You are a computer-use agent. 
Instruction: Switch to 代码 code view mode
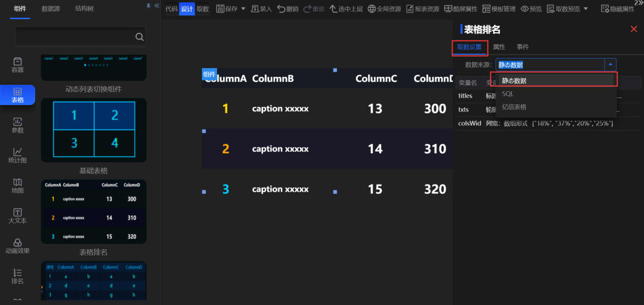(171, 9)
